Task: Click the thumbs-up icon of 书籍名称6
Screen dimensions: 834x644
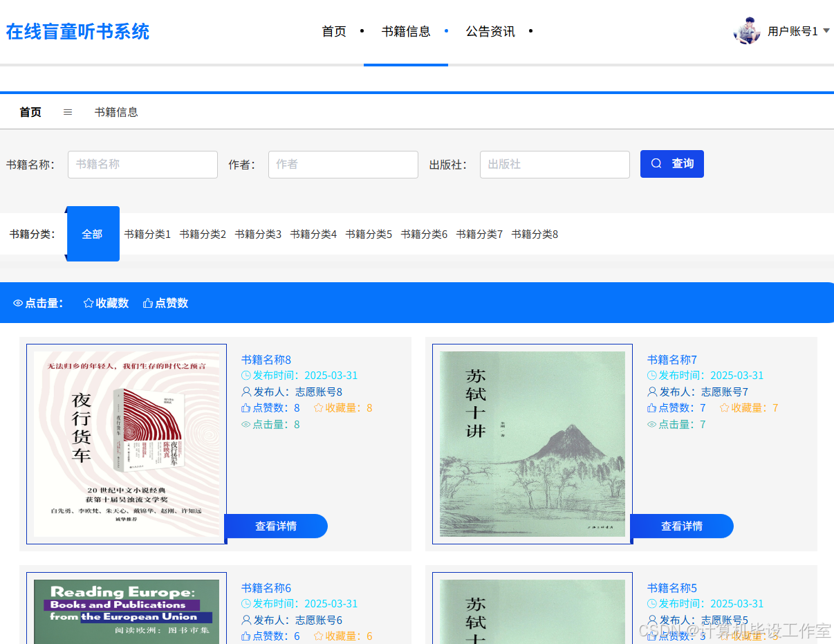Action: pos(245,636)
